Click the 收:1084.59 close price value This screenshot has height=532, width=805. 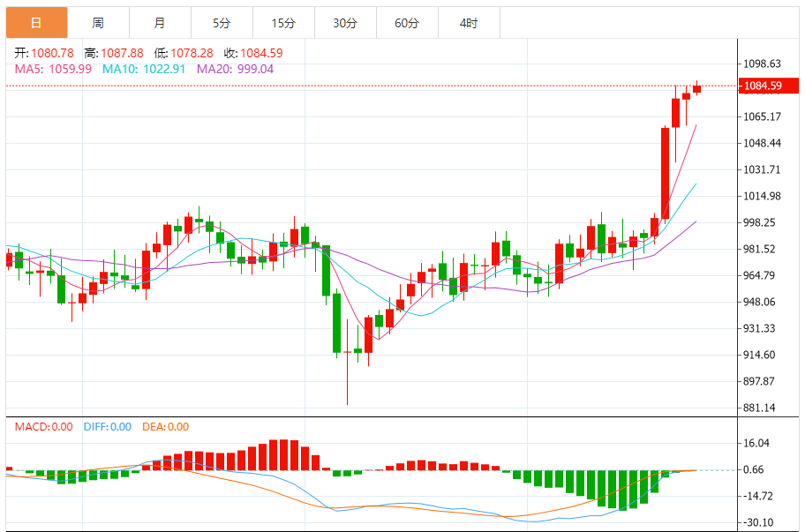pyautogui.click(x=253, y=53)
